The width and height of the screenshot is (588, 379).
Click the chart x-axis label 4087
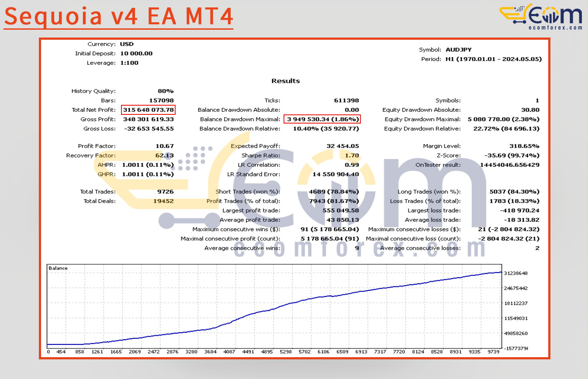(229, 352)
